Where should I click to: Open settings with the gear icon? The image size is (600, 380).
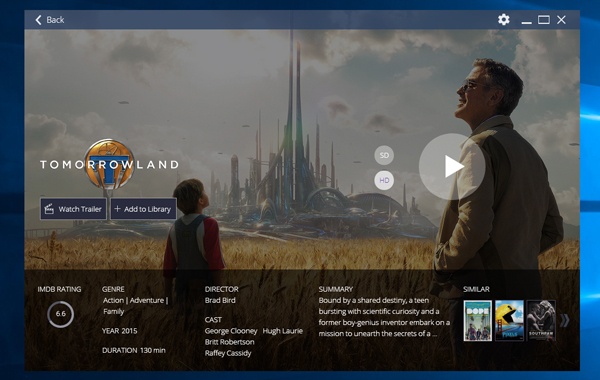coord(504,20)
